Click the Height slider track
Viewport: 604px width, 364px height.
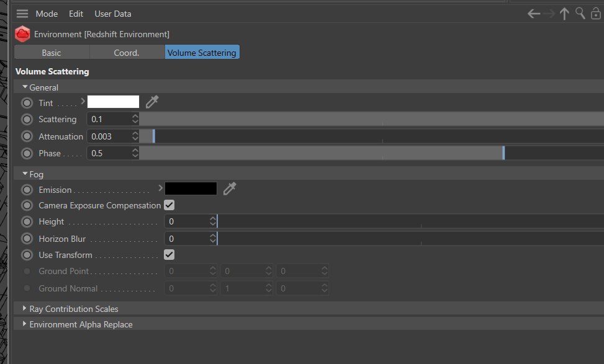pos(410,221)
